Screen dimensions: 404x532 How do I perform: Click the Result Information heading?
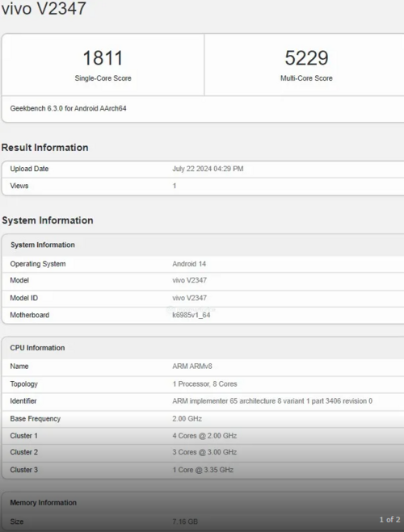coord(44,147)
